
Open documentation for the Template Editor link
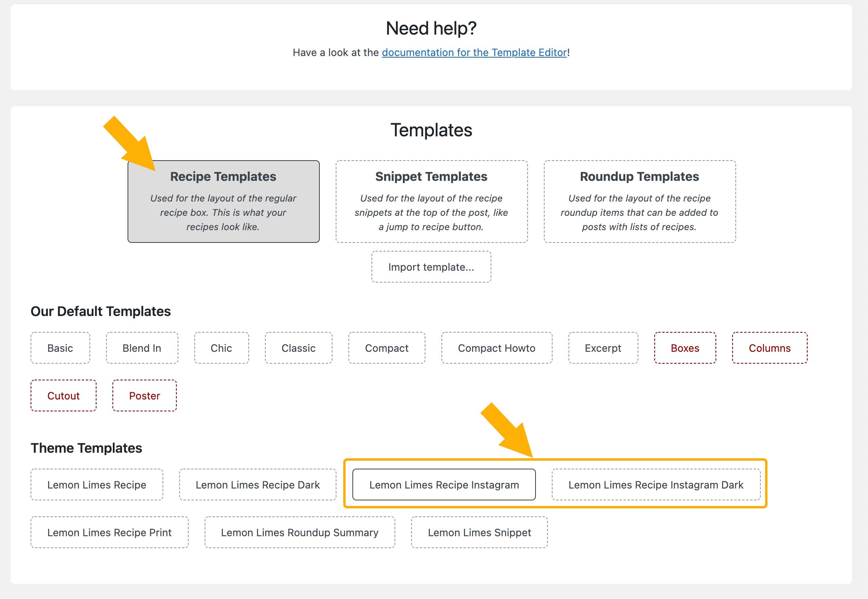point(474,52)
